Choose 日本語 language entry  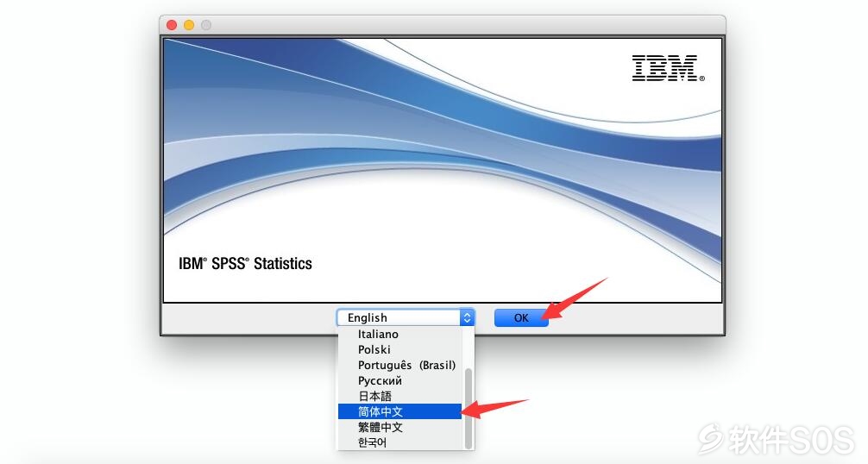point(399,396)
